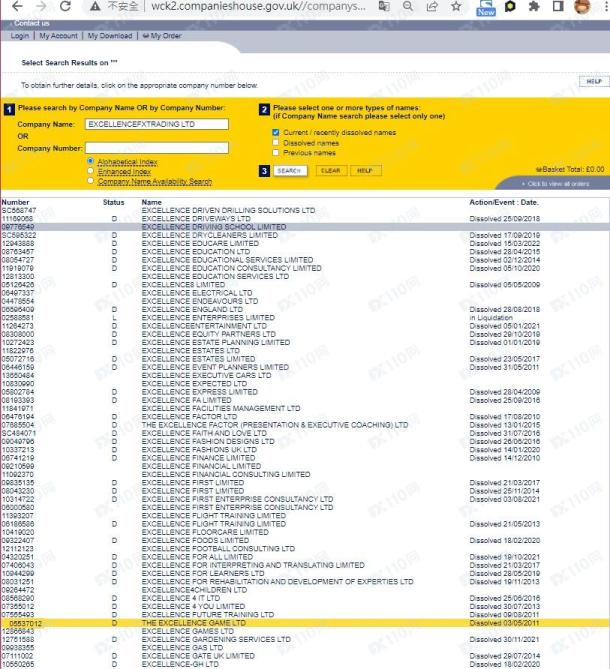The image size is (610, 669).
Task: Reload the page with refresh icon
Action: click(x=65, y=6)
